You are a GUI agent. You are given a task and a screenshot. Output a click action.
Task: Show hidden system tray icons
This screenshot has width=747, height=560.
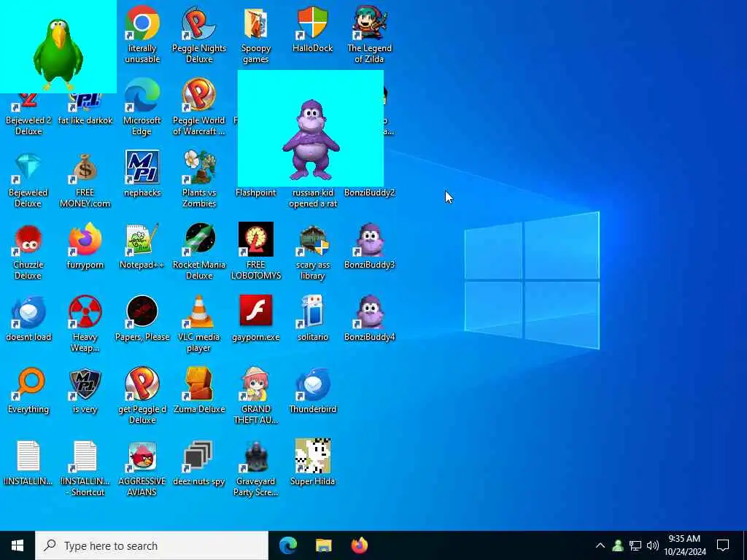pos(600,545)
